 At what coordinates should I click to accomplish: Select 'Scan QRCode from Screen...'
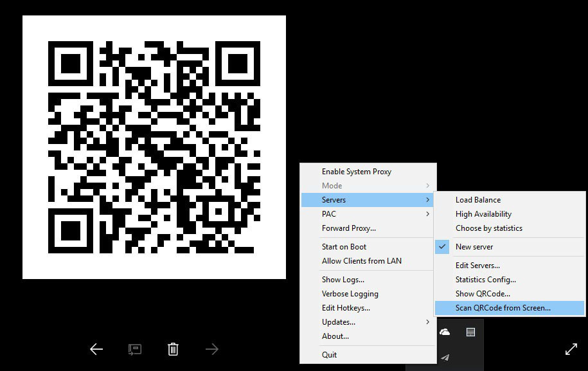click(501, 307)
